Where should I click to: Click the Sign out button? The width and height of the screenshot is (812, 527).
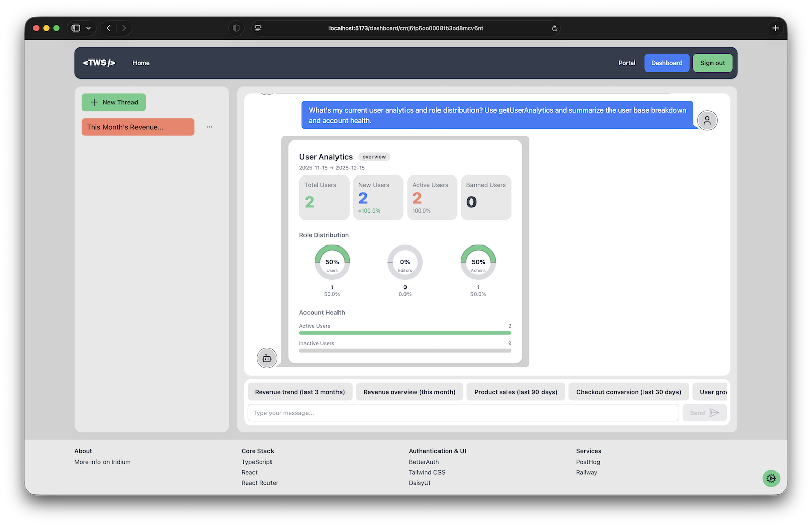(712, 63)
